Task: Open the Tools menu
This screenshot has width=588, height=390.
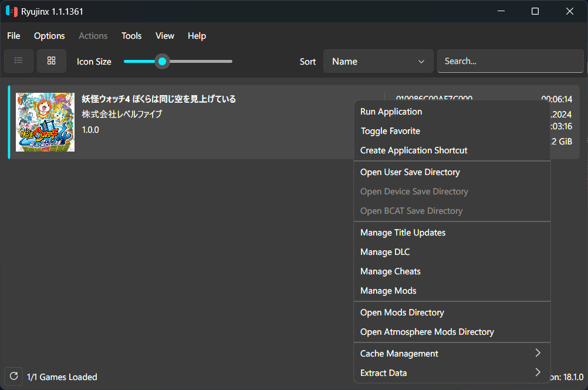Action: [x=131, y=36]
